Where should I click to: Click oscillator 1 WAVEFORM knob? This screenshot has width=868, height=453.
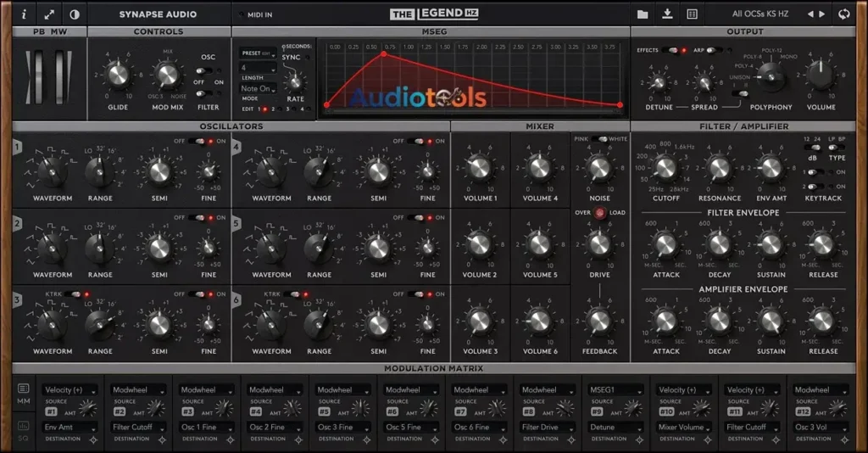pyautogui.click(x=52, y=171)
